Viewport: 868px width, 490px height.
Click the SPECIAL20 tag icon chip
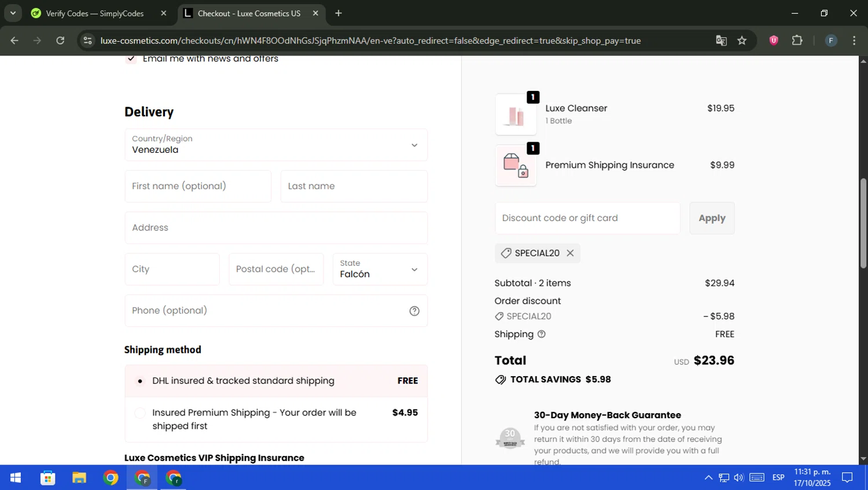pyautogui.click(x=506, y=253)
